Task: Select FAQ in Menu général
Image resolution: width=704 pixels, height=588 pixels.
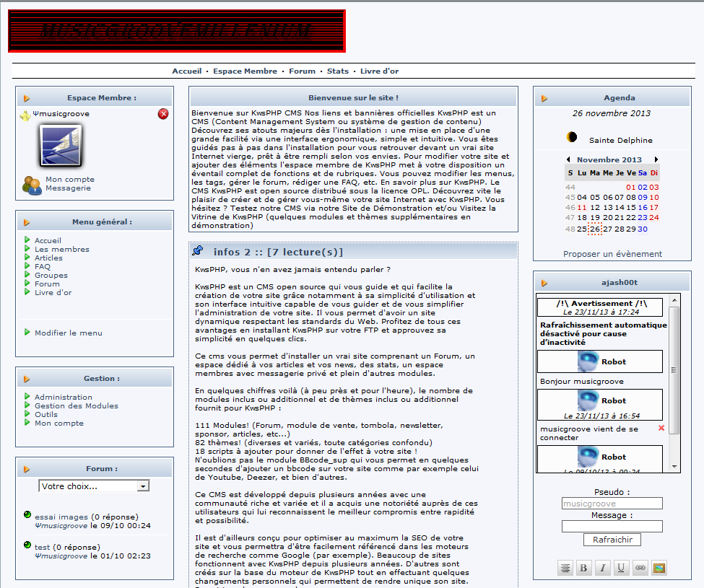Action: pos(43,266)
